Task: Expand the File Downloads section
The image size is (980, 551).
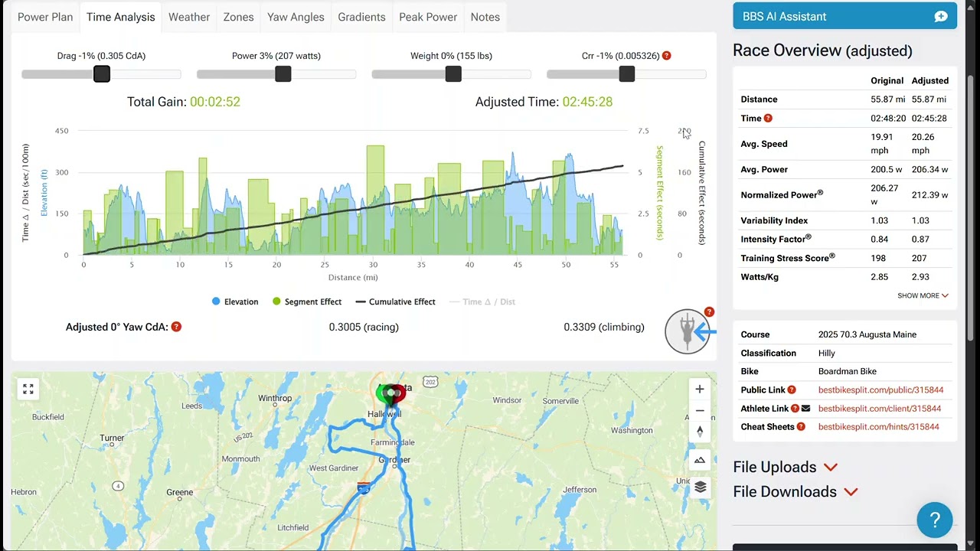Action: pyautogui.click(x=795, y=491)
